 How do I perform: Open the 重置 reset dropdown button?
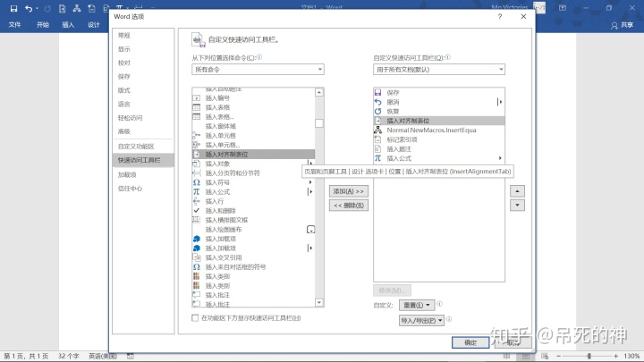(x=417, y=305)
